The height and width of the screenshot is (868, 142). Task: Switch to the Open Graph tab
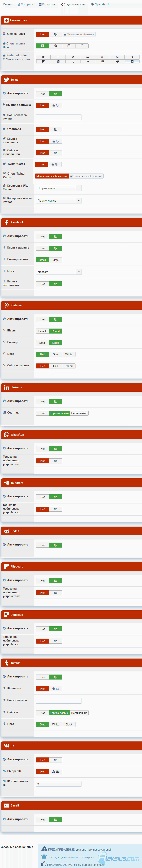tap(101, 4)
